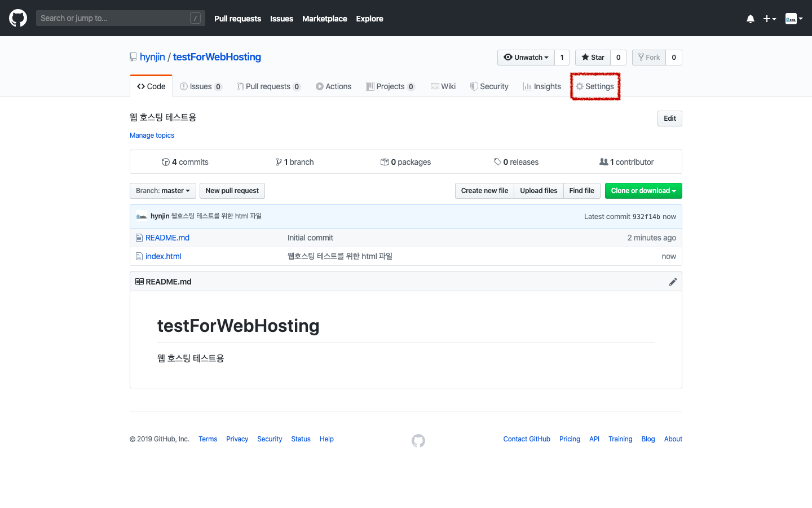Open the Actions tab

(334, 86)
